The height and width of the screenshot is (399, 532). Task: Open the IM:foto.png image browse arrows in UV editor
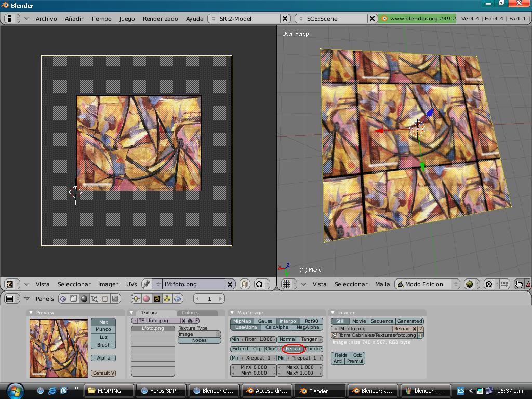(x=158, y=284)
